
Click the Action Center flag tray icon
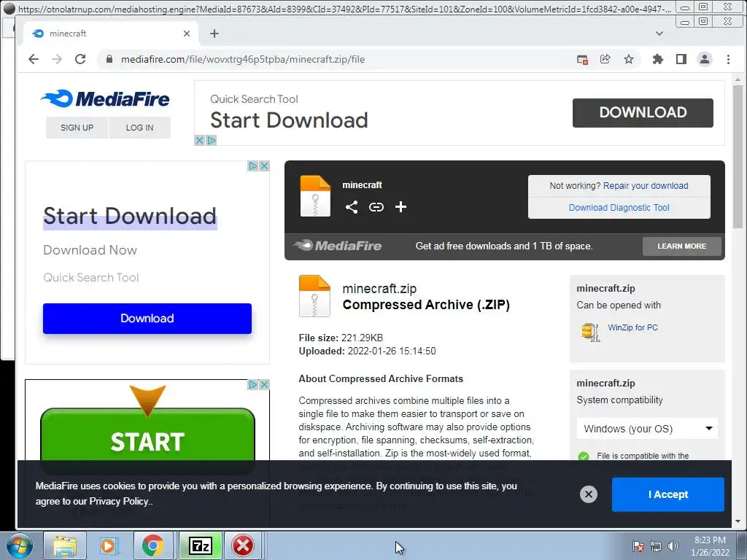point(638,546)
